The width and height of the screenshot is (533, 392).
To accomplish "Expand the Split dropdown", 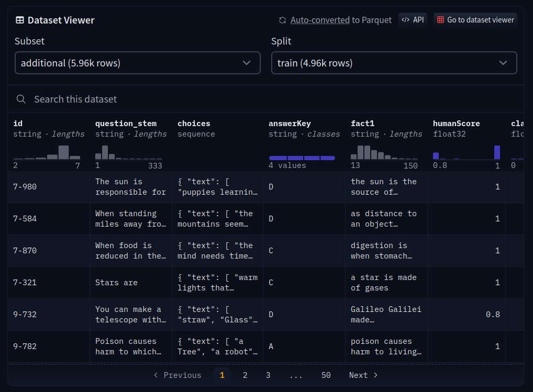I will (394, 63).
